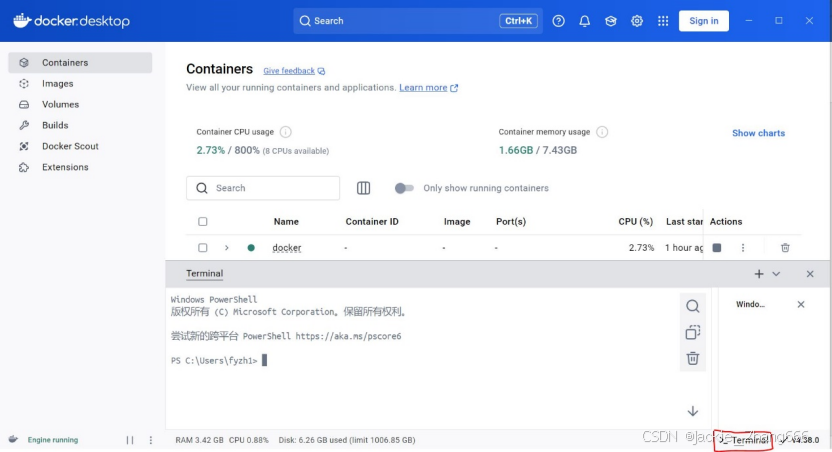Open the docker row three-dot actions menu
The height and width of the screenshot is (452, 832).
743,248
